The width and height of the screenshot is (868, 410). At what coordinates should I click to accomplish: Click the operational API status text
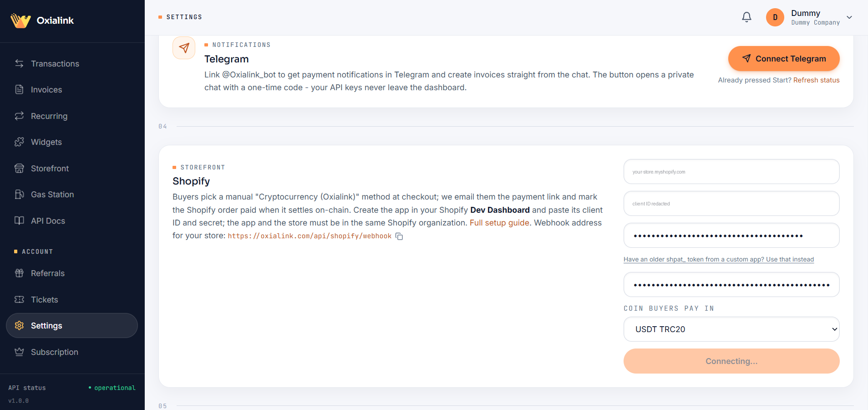pos(115,388)
